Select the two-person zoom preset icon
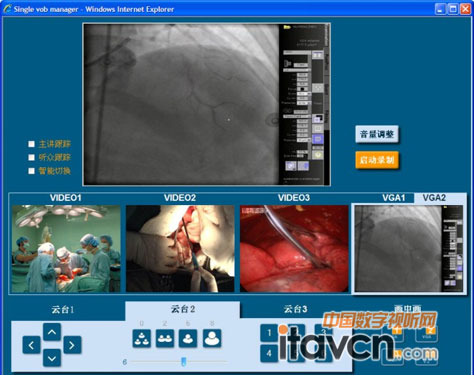474x375 pixels. point(165,338)
